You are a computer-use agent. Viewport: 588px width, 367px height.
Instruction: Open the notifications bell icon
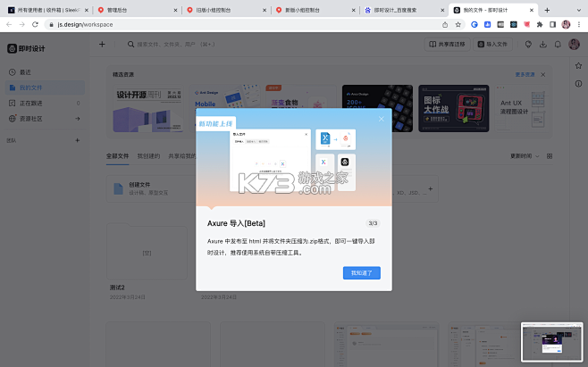point(558,45)
